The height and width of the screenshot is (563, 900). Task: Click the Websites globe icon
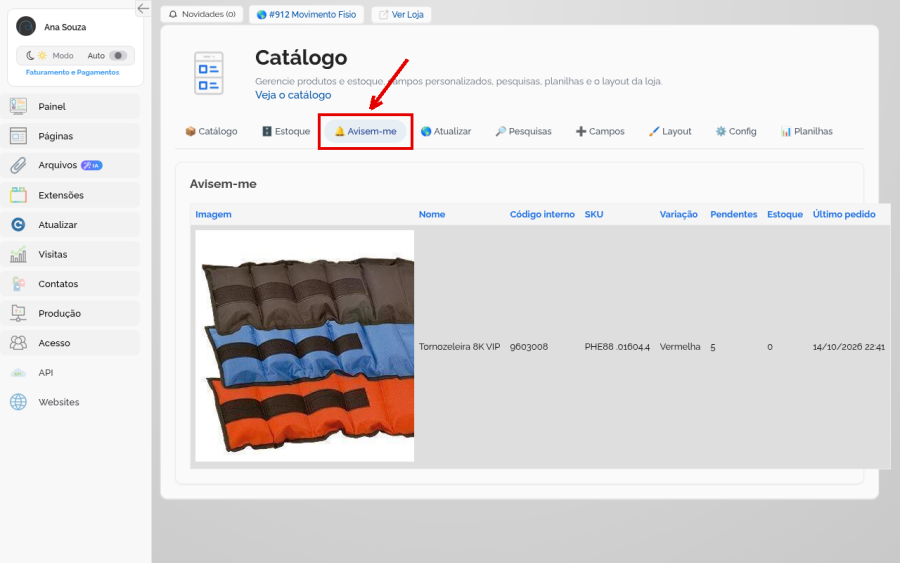click(x=18, y=402)
